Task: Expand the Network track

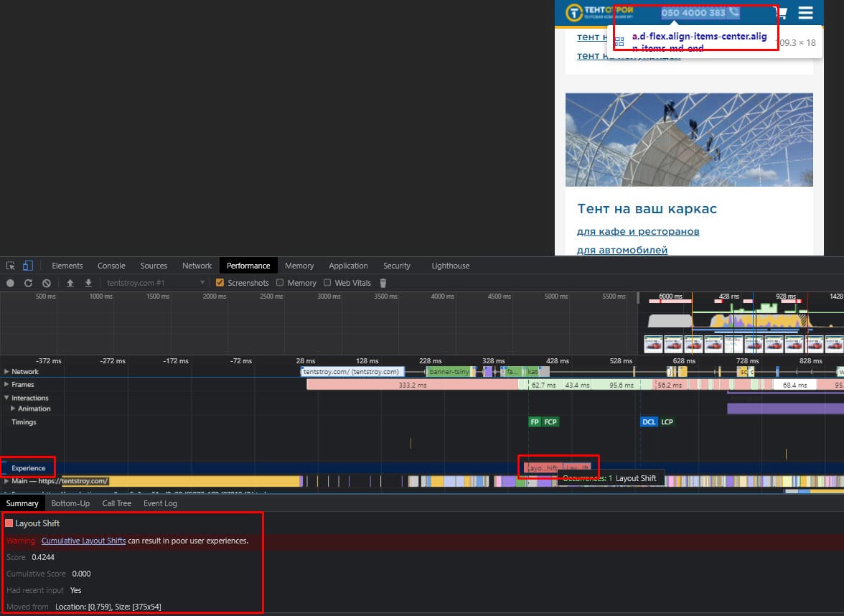Action: click(x=7, y=372)
